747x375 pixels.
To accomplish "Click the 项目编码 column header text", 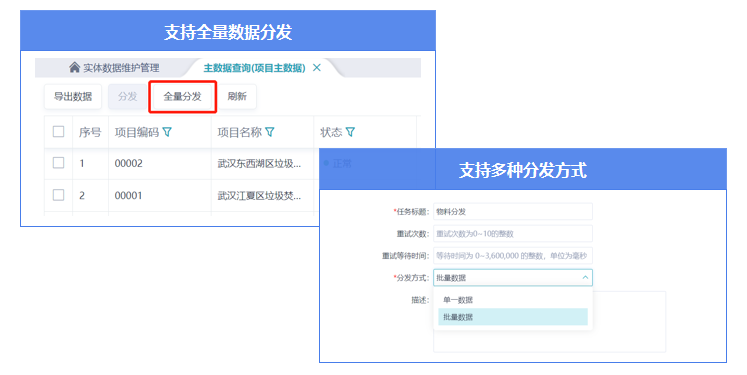I will pyautogui.click(x=137, y=132).
